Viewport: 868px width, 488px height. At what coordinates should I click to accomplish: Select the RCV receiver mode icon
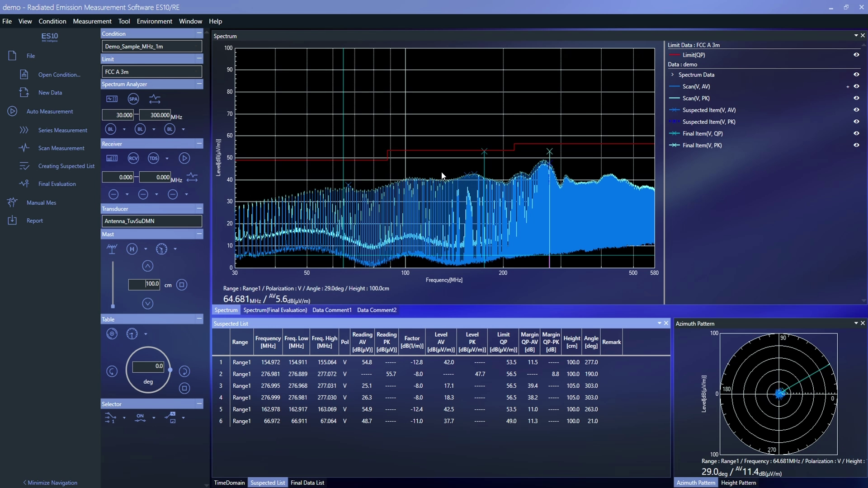click(133, 158)
